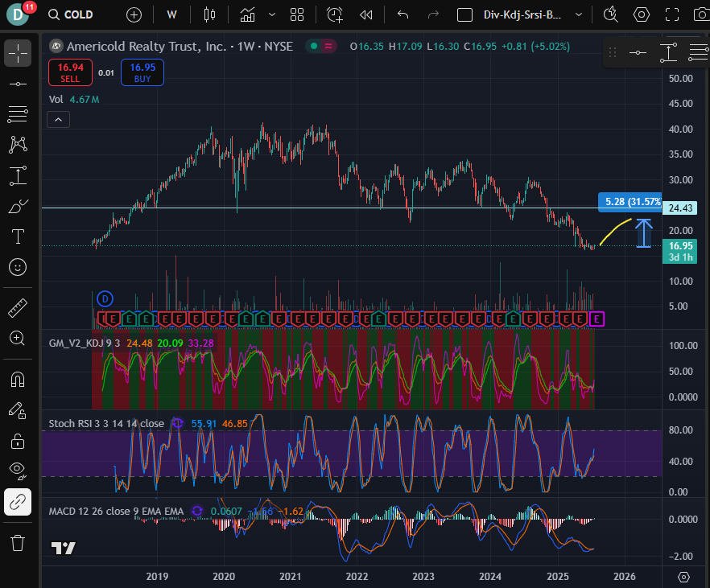710x588 pixels.
Task: Collapse the indicator legend chevron
Action: tap(59, 119)
